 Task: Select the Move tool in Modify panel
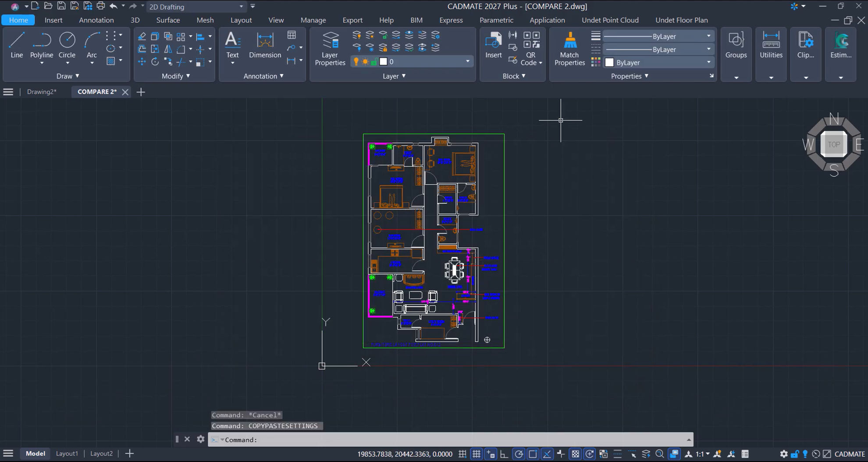(x=142, y=61)
